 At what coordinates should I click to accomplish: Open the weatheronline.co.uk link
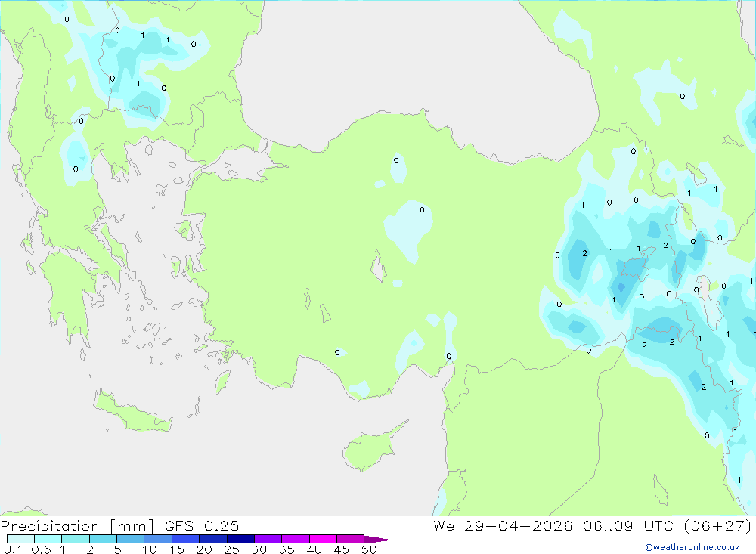coord(692,547)
